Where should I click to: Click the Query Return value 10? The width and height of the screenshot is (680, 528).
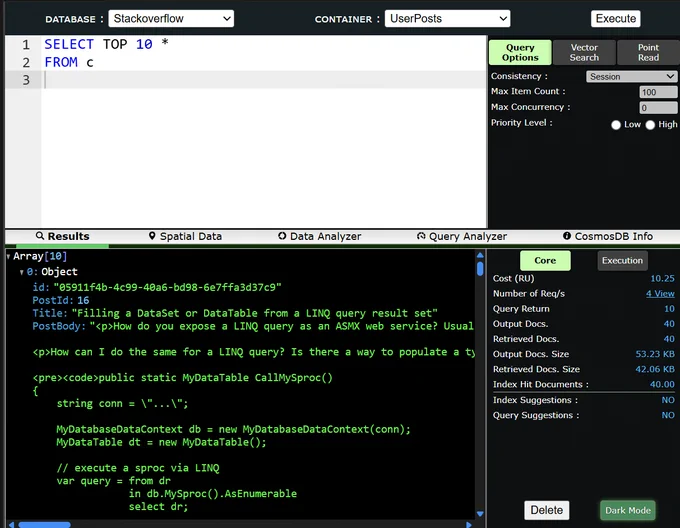(669, 309)
